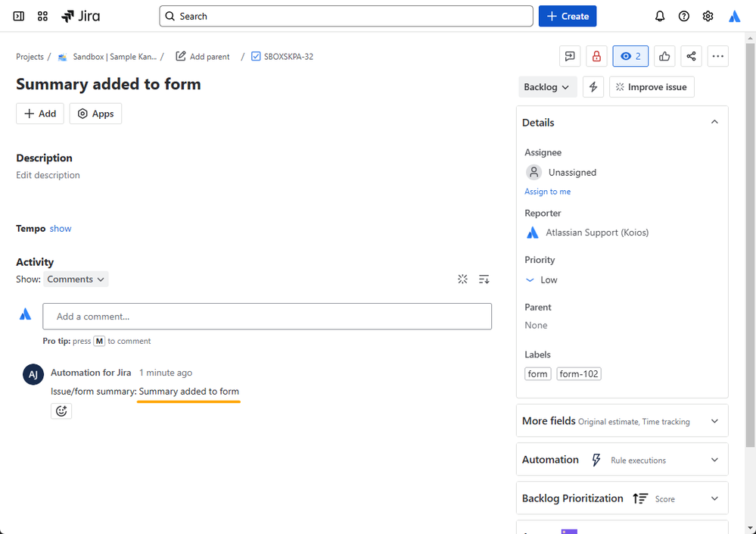Click the Create button
The height and width of the screenshot is (534, 756).
click(x=568, y=16)
